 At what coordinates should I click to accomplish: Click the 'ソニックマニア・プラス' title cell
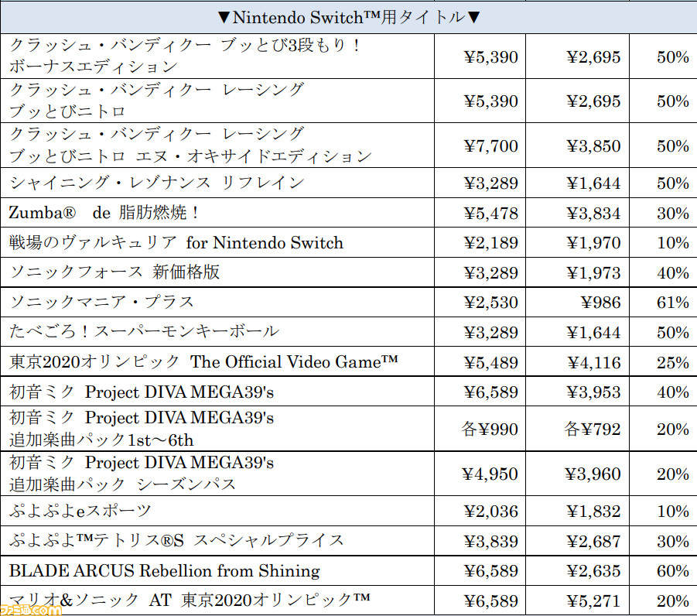point(217,302)
